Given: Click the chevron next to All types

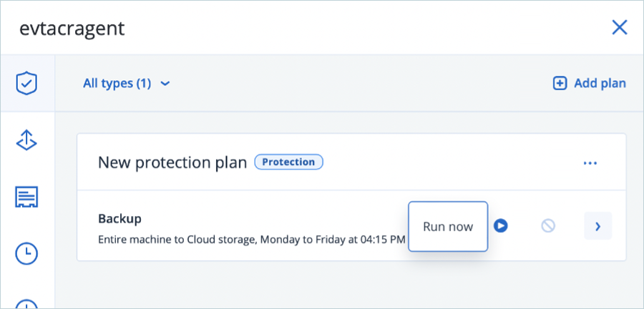Looking at the screenshot, I should (x=165, y=84).
